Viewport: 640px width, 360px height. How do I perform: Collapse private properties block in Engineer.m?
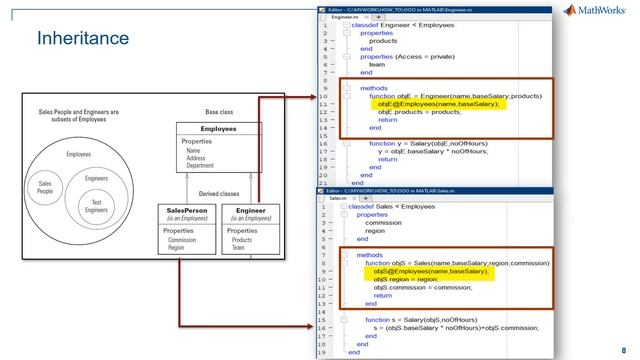coord(347,57)
